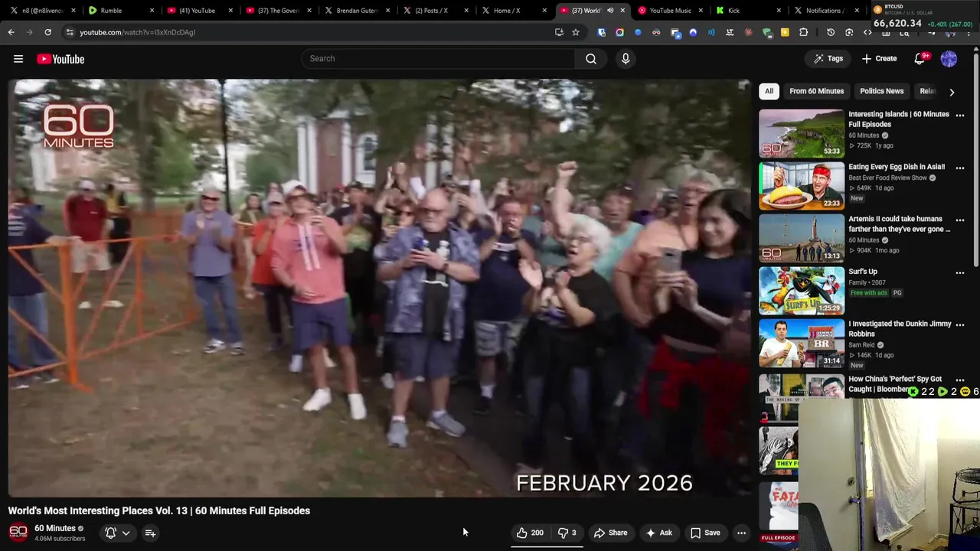This screenshot has width=980, height=551.
Task: Open options for Surf's Up video
Action: point(959,272)
